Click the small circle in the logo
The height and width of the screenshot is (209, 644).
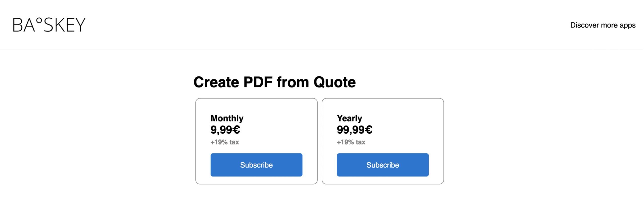click(39, 20)
